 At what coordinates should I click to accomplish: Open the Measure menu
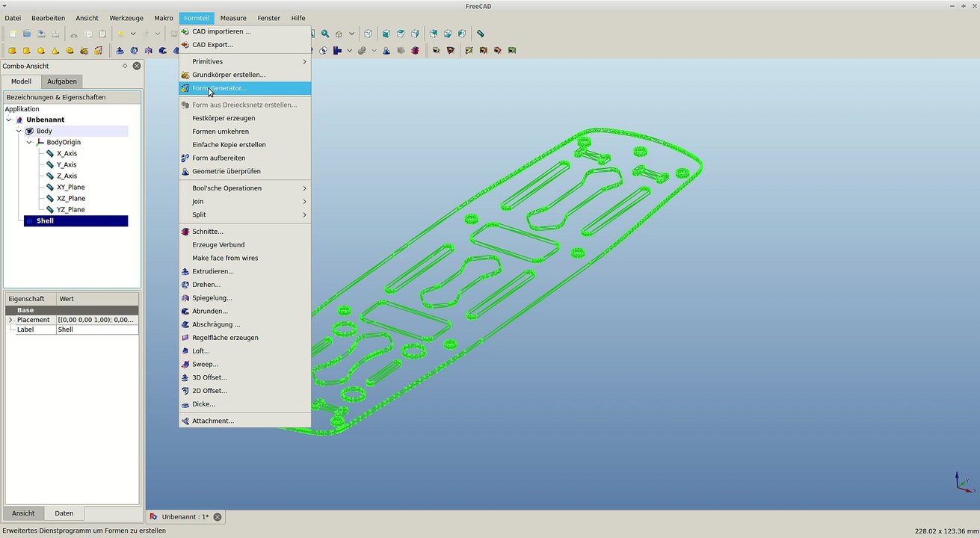tap(233, 18)
